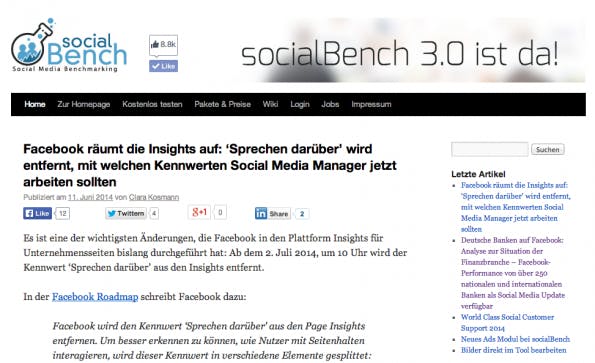The width and height of the screenshot is (595, 363).
Task: Click the blue Like button under 8.8k
Action: tap(164, 66)
